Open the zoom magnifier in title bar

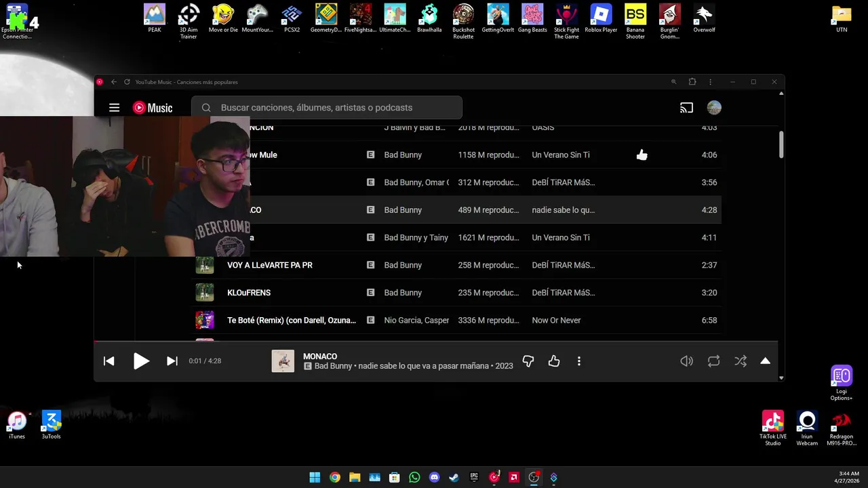(x=673, y=82)
